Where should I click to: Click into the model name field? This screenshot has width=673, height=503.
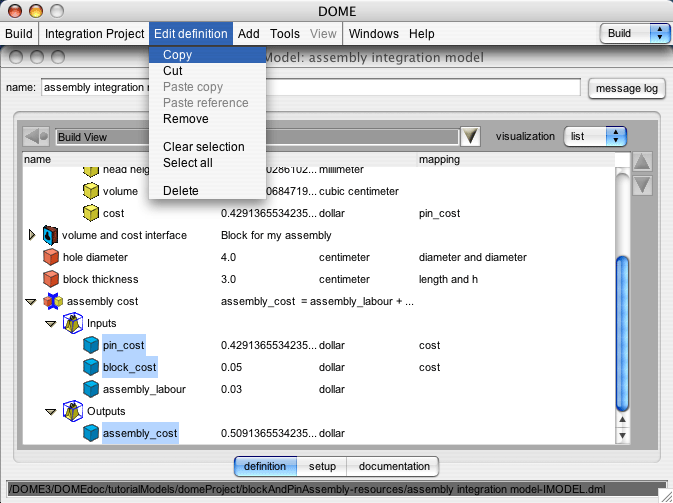coord(311,88)
